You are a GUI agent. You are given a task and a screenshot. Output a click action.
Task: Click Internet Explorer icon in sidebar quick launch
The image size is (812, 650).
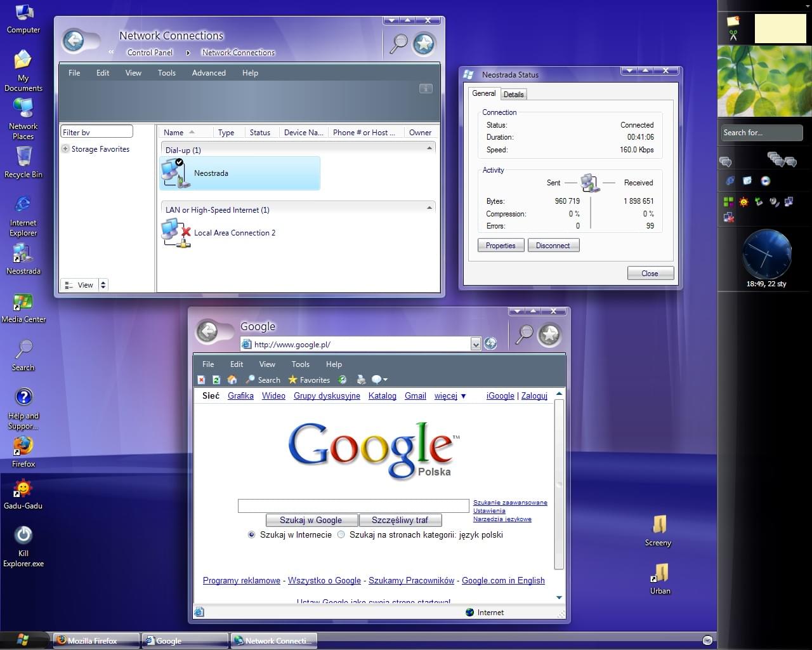tap(730, 181)
